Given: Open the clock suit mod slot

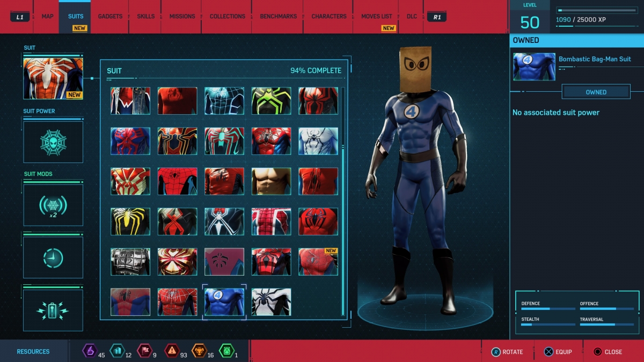Looking at the screenshot, I should (53, 258).
